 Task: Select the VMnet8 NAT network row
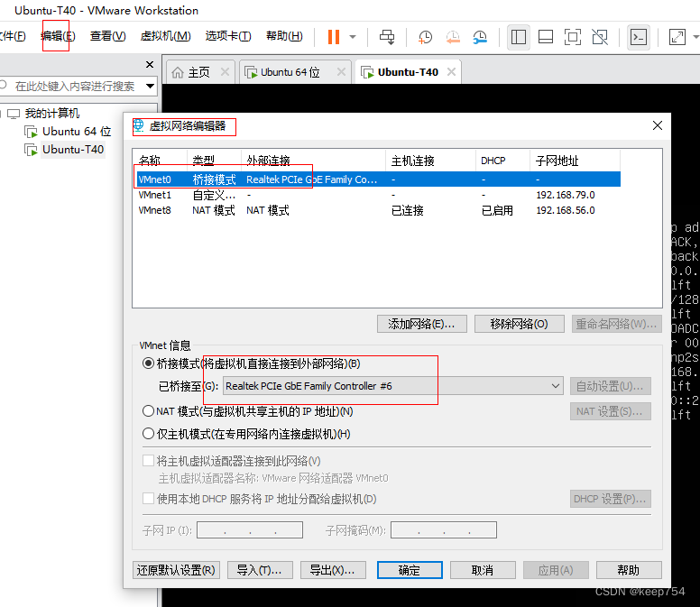[x=378, y=210]
